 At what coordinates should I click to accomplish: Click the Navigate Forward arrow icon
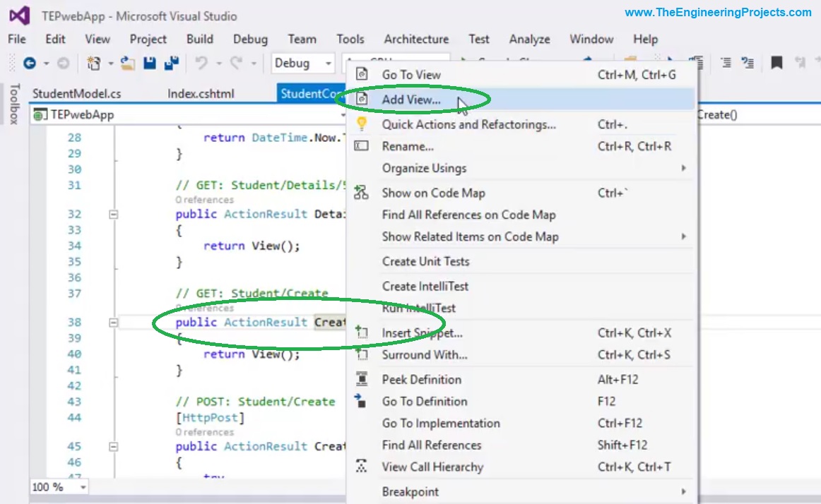tap(63, 63)
